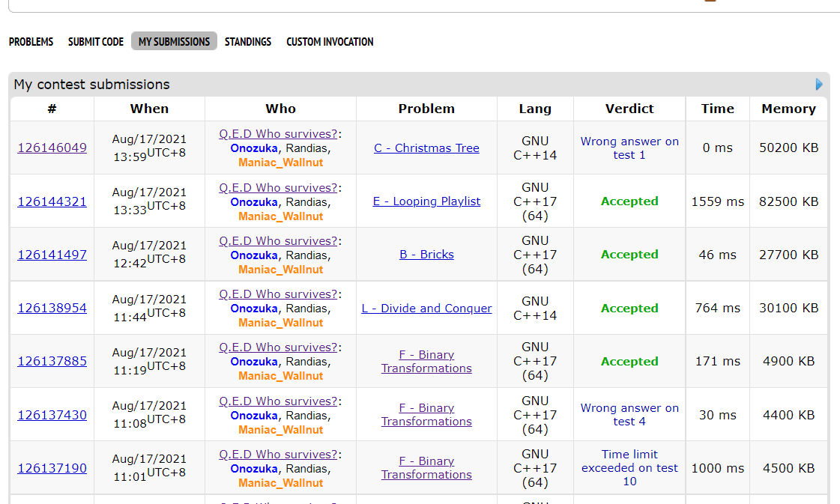Open problem C - Christmas Tree
The image size is (840, 504).
point(426,148)
